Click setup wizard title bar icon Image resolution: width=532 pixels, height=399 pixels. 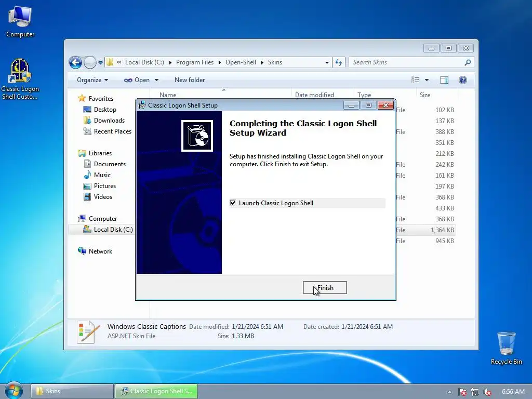[x=142, y=105]
